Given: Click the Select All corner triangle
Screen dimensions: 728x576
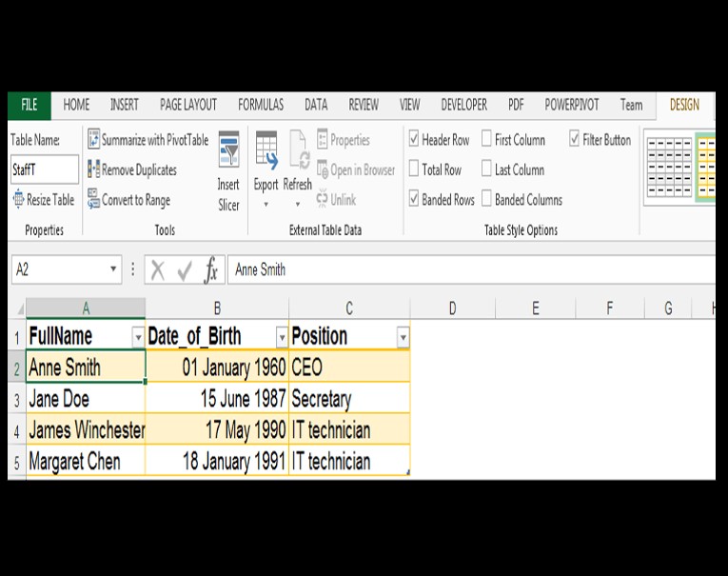Looking at the screenshot, I should point(19,309).
